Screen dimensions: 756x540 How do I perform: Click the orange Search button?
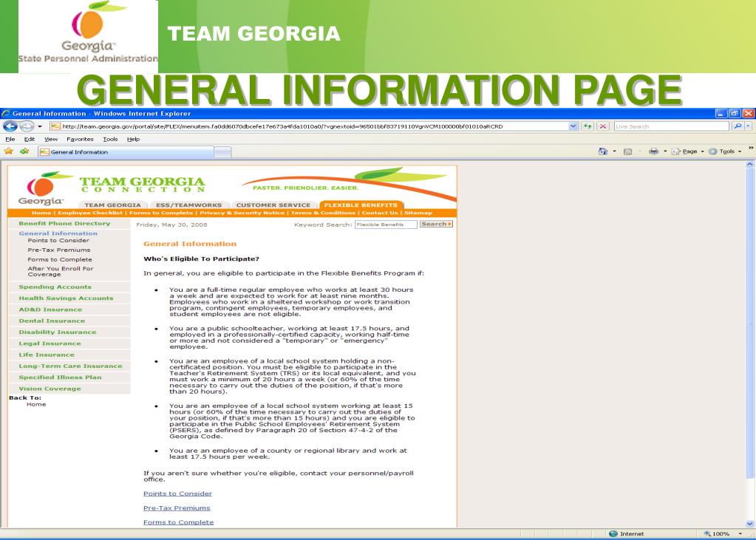[x=436, y=224]
